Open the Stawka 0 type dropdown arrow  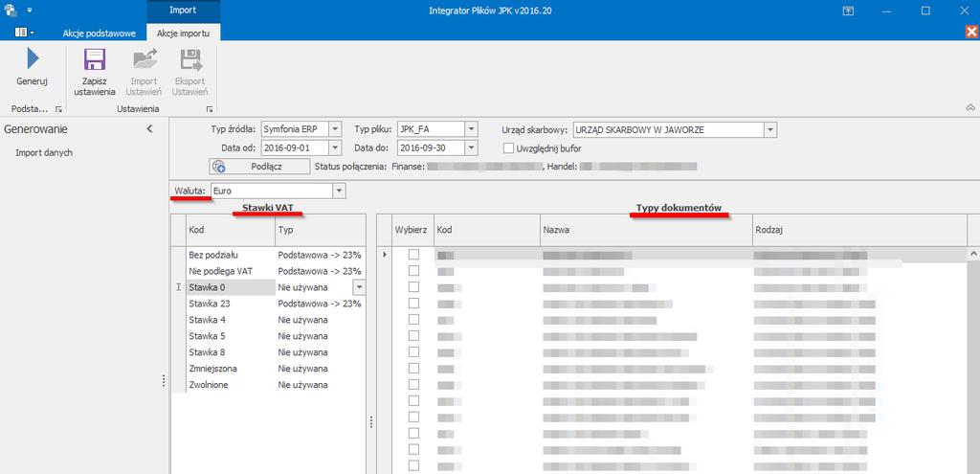pyautogui.click(x=360, y=287)
